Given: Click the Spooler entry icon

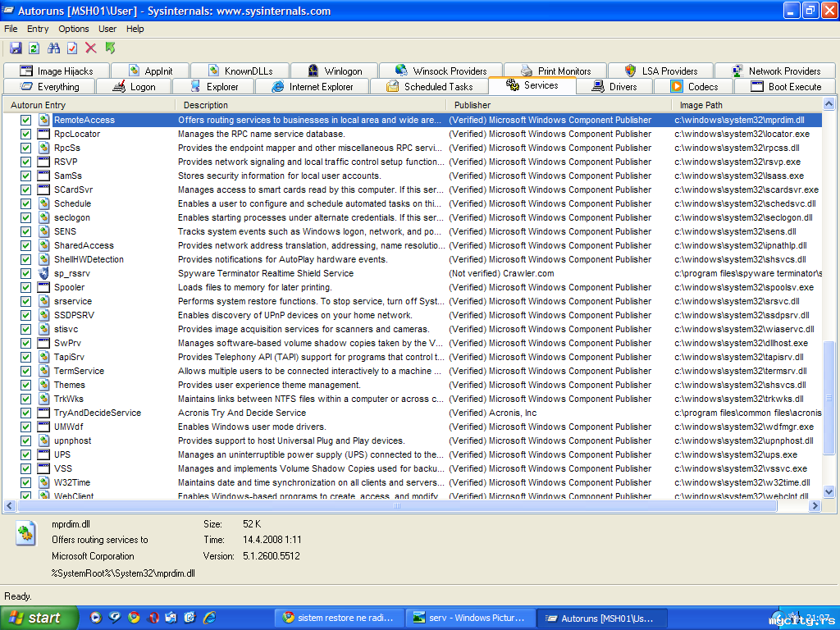Looking at the screenshot, I should tap(43, 287).
